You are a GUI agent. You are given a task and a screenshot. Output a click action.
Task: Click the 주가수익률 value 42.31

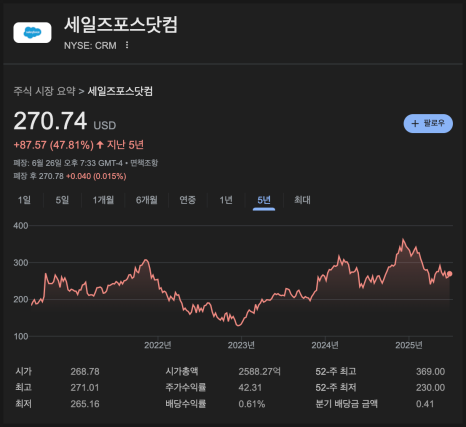(x=250, y=388)
